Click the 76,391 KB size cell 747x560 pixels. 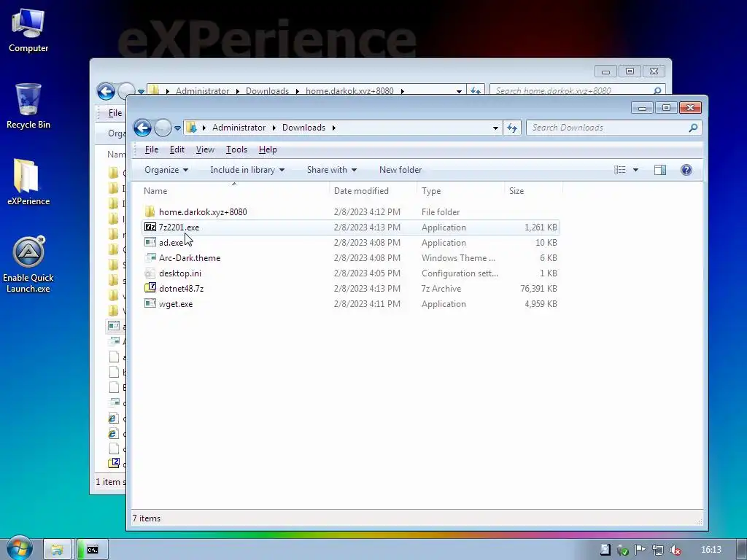(538, 289)
